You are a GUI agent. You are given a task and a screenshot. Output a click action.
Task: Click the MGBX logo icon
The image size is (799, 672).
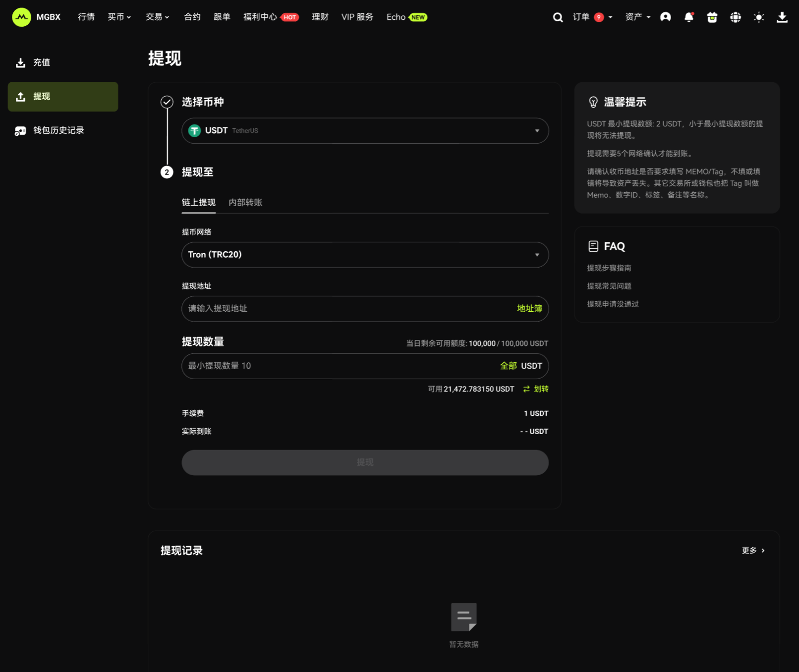(x=21, y=17)
